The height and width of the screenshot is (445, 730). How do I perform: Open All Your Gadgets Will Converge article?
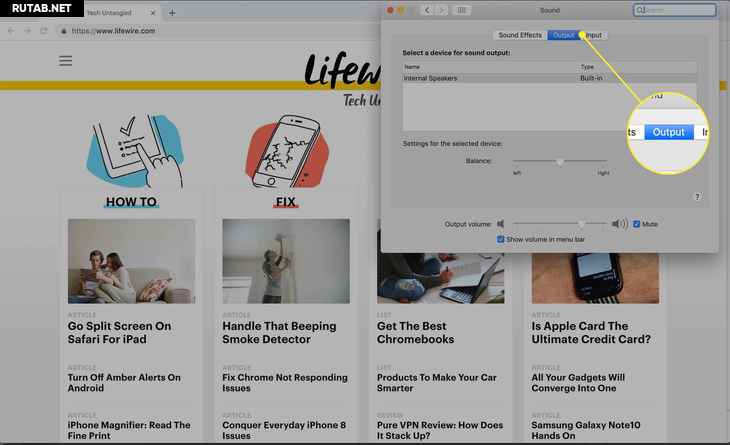click(x=578, y=383)
